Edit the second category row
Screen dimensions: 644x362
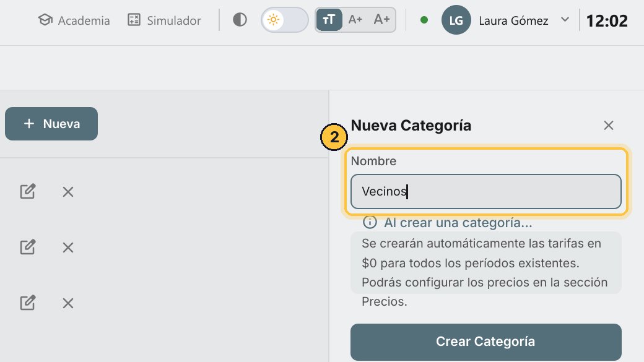28,247
